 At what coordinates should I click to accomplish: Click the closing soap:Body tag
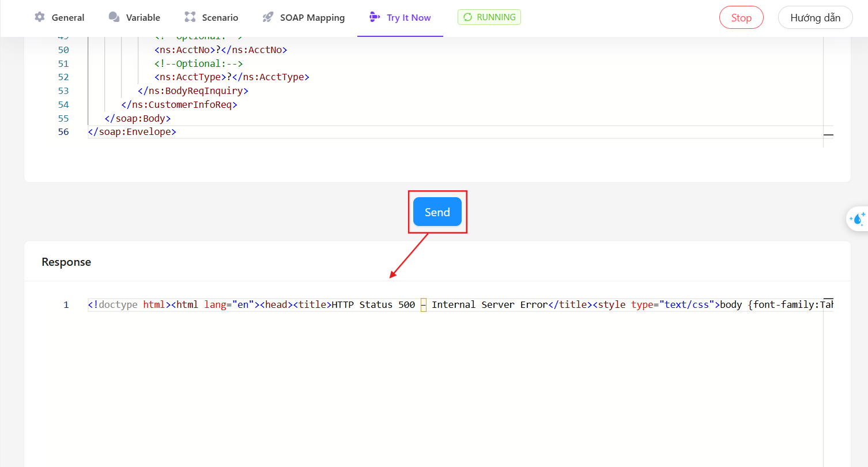(x=138, y=118)
